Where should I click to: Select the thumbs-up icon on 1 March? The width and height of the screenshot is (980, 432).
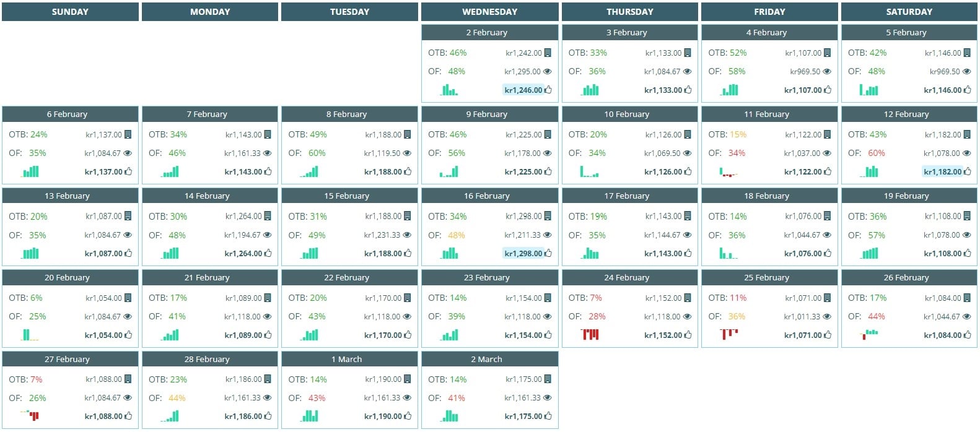[x=409, y=417]
